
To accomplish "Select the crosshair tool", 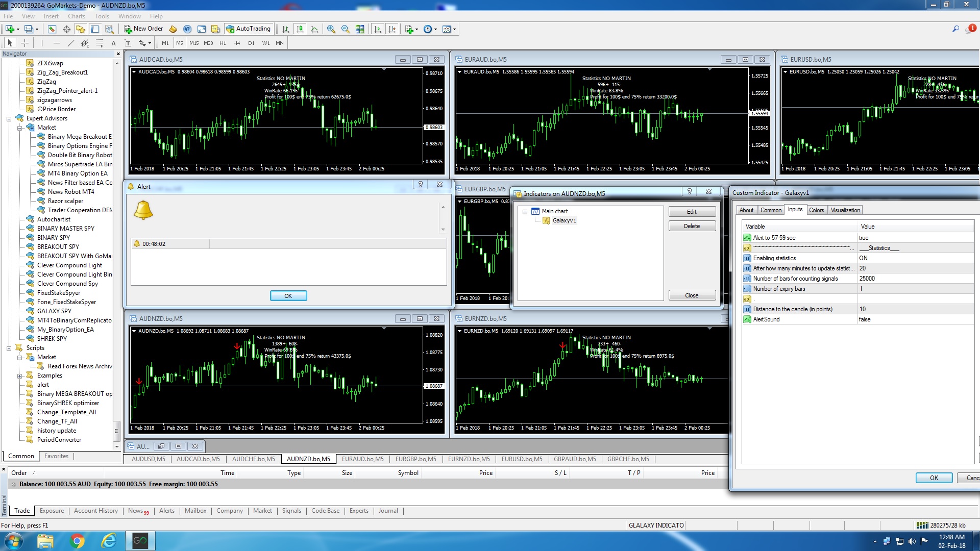I will click(x=24, y=43).
